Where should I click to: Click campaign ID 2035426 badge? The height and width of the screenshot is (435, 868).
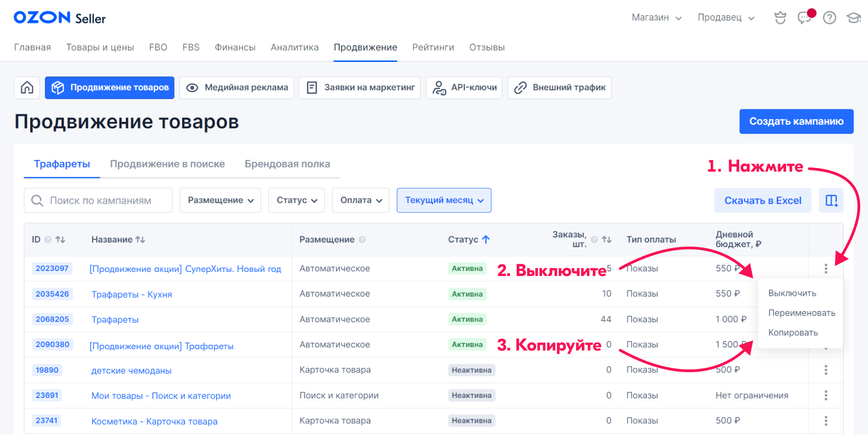[x=52, y=294]
